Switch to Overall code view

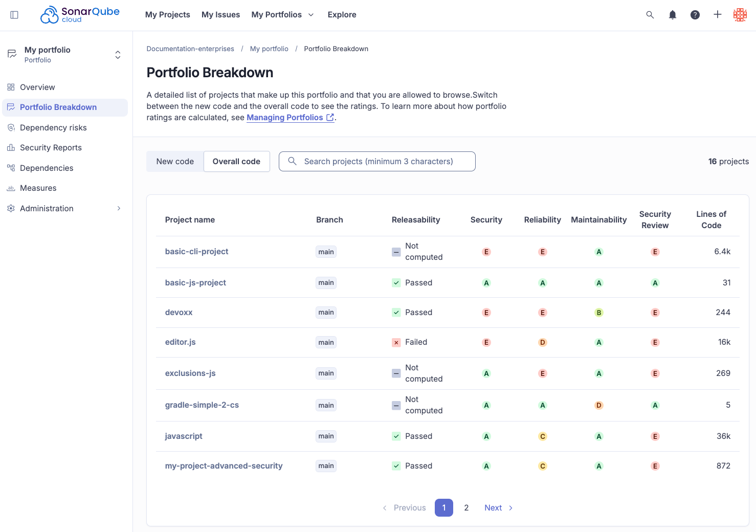(x=236, y=162)
